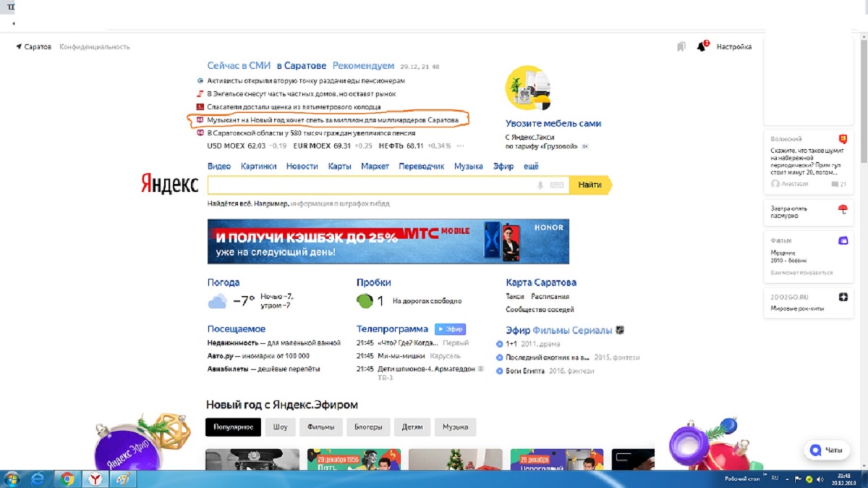868x488 pixels.
Task: Open the Paint app in taskbar
Action: (123, 479)
